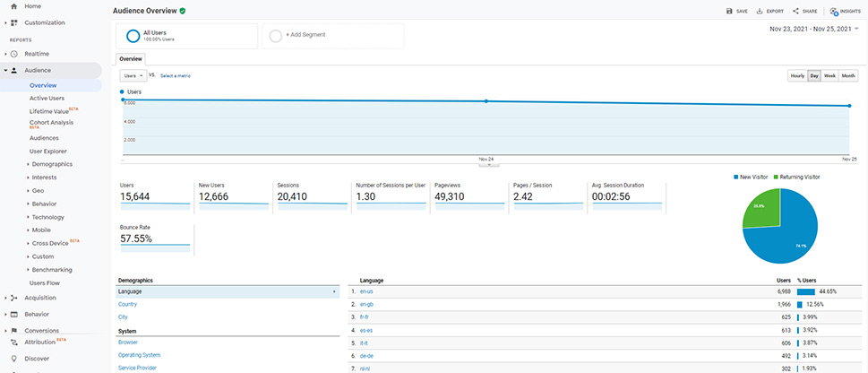Switch chart granularity to Week
This screenshot has height=373, width=868.
829,76
